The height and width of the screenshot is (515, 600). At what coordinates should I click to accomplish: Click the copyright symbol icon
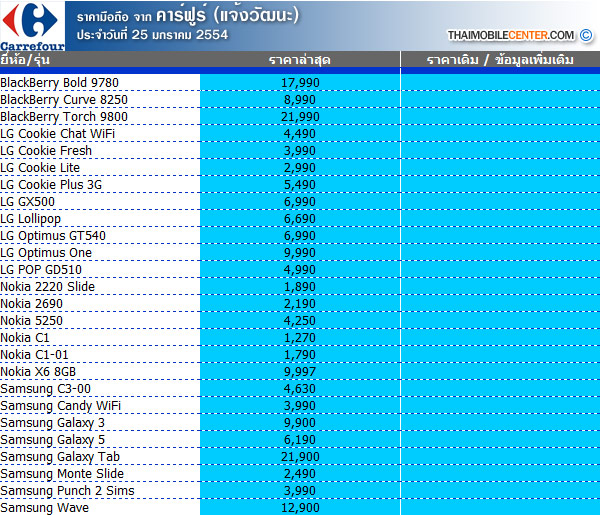coord(586,35)
